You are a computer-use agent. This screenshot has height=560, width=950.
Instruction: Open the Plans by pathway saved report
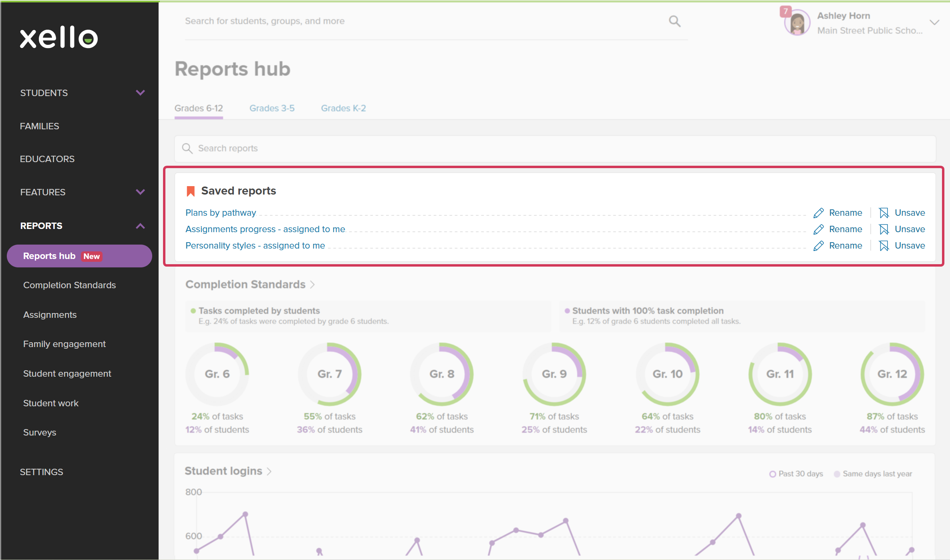(221, 213)
